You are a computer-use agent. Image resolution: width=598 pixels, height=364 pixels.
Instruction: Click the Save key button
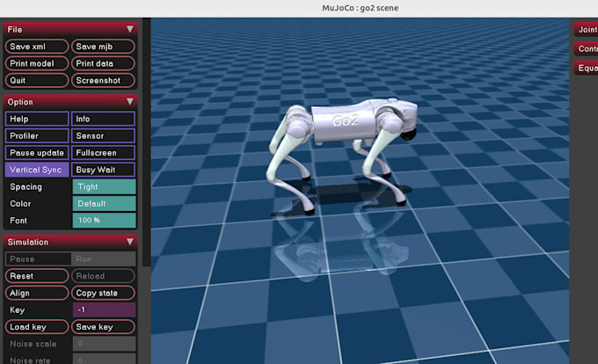click(x=103, y=327)
